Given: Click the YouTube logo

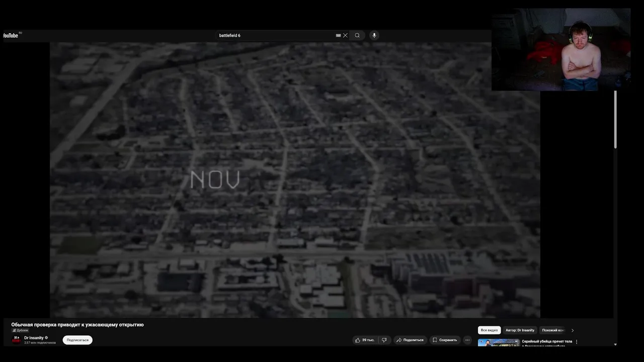Looking at the screenshot, I should (x=11, y=35).
